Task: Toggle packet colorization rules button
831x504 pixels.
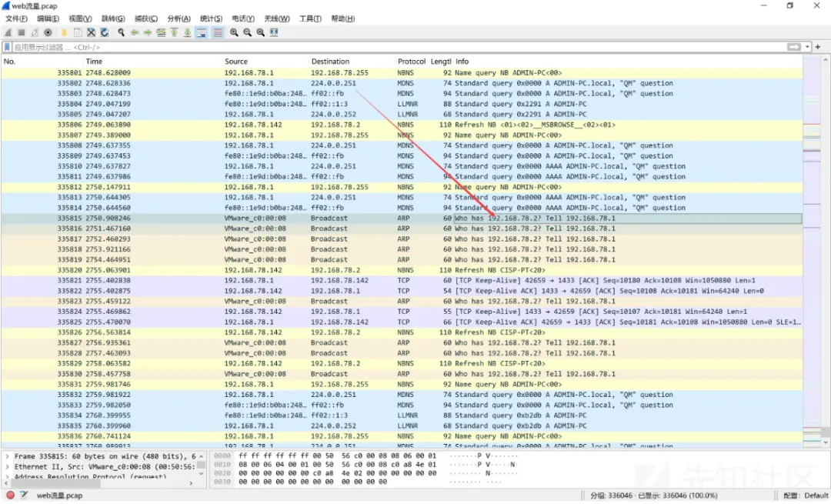Action: (218, 33)
